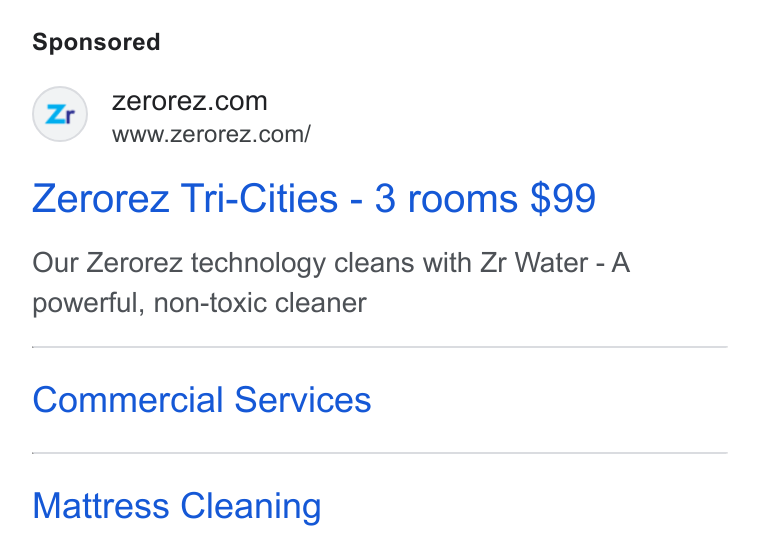Click the "powerful, non-toxic cleaner" description line

[x=199, y=303]
